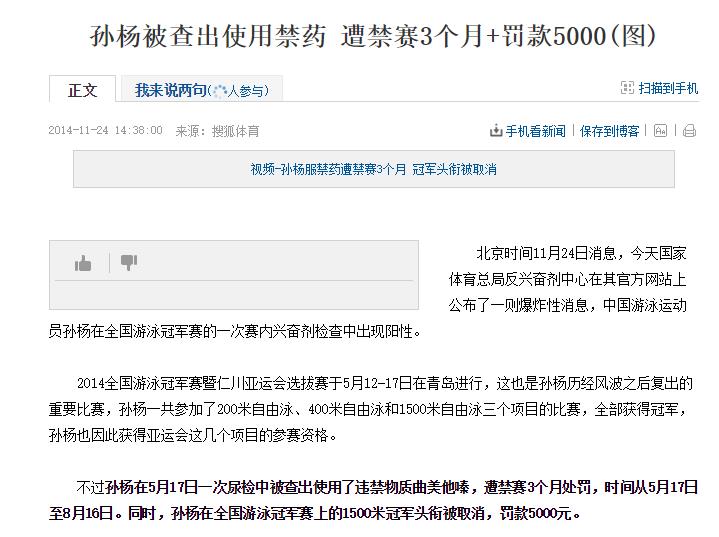Click the thumbs-down dislike icon

128,262
